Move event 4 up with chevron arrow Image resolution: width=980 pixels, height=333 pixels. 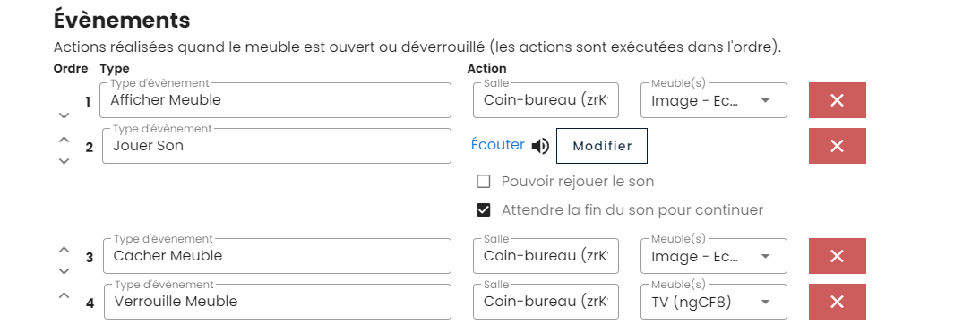coord(64,295)
